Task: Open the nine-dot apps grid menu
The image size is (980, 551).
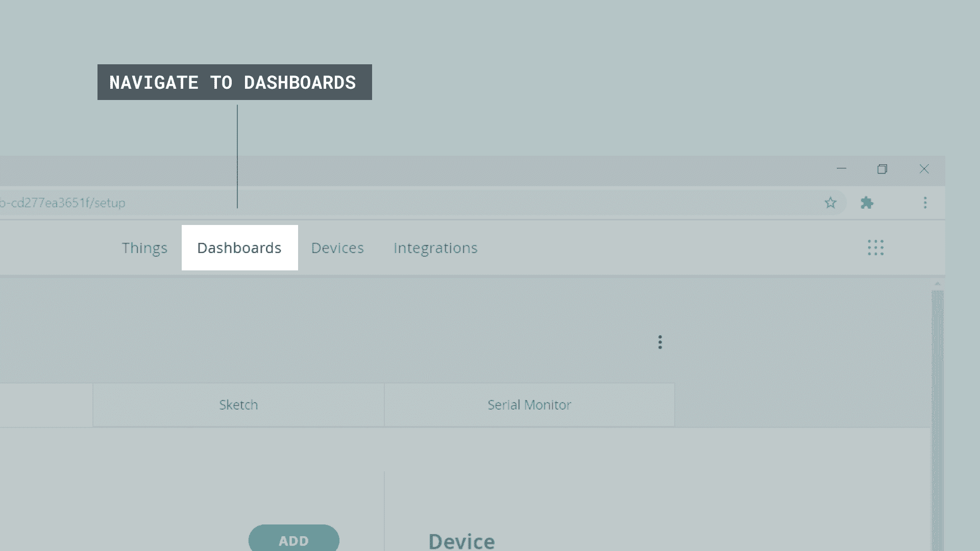Action: click(x=875, y=248)
